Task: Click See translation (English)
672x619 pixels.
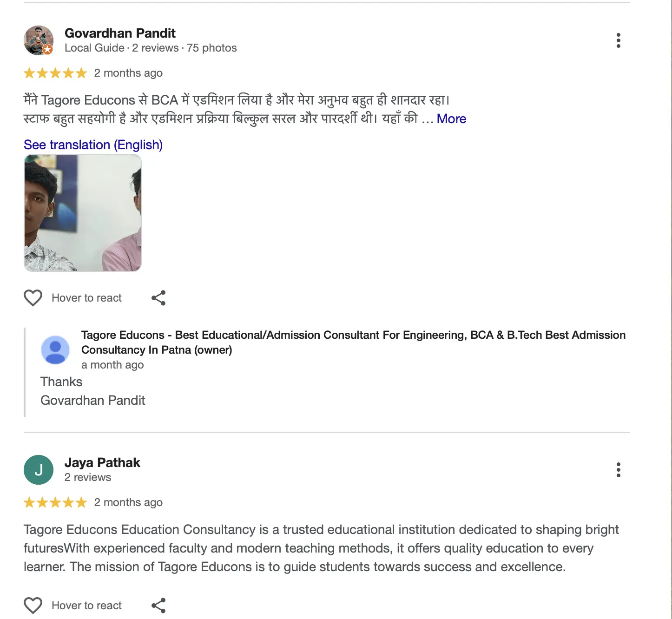Action: 93,145
